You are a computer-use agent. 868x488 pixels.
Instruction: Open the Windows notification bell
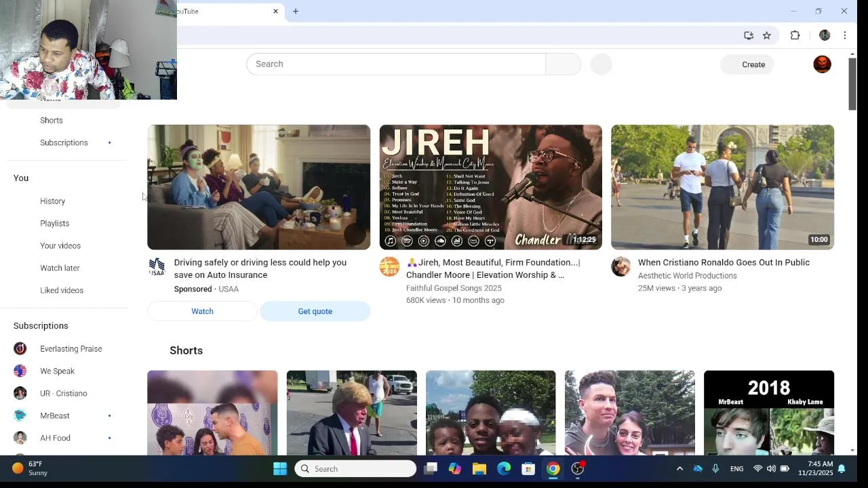pos(842,468)
